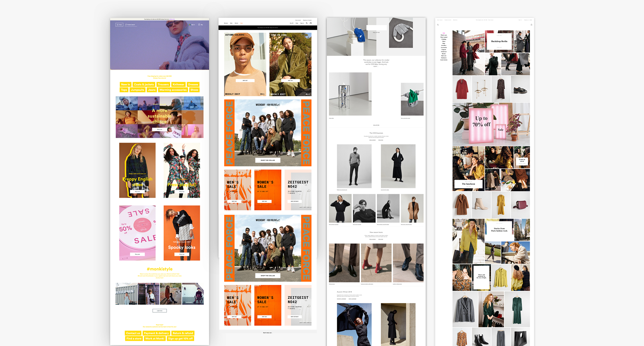Image resolution: width=644 pixels, height=346 pixels.
Task: Select the Knitwear category pill
Action: point(178,84)
